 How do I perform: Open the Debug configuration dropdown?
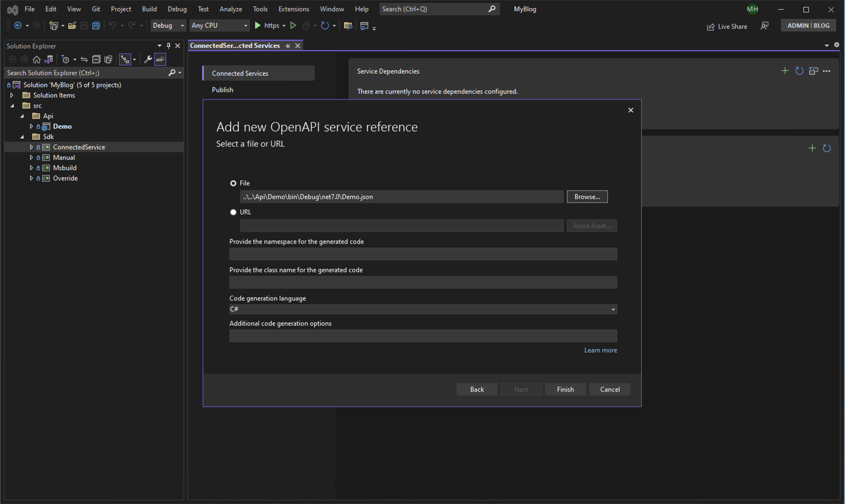168,26
